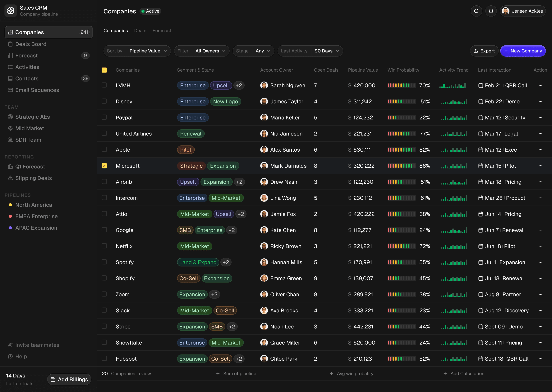Open the notifications bell
Viewport: 552px width, 392px height.
[x=491, y=11]
